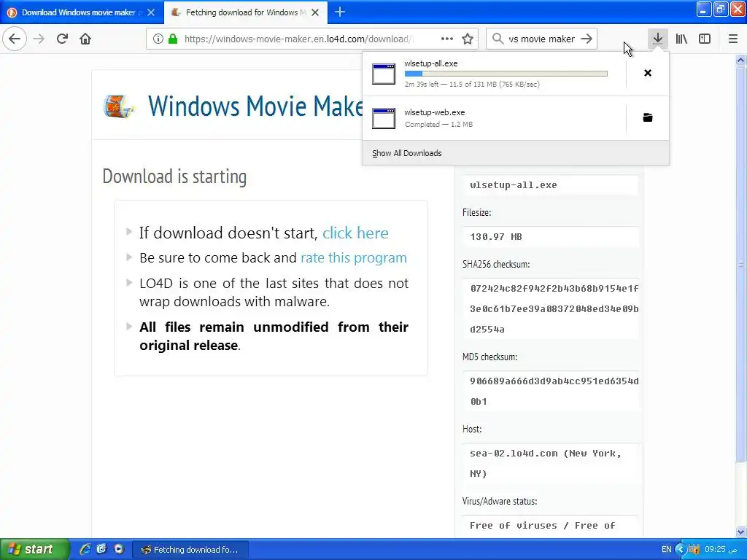Click the wlsetup-all.exe file icon
This screenshot has width=747, height=560.
pyautogui.click(x=384, y=74)
